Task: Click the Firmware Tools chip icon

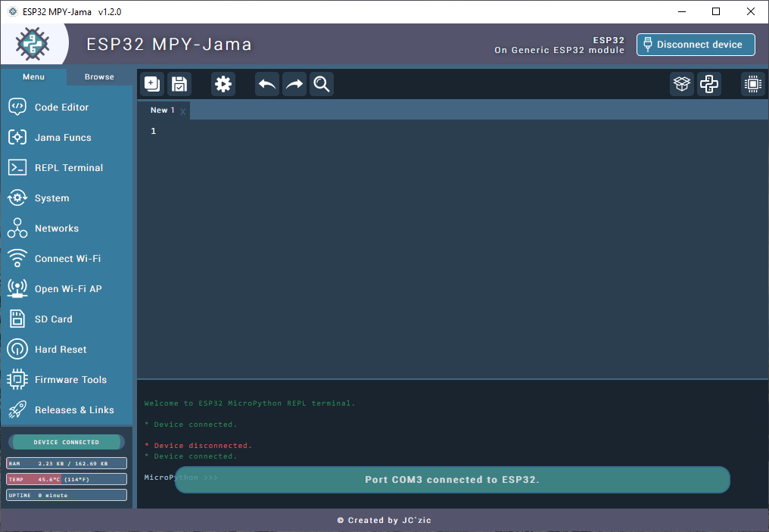Action: 17,379
